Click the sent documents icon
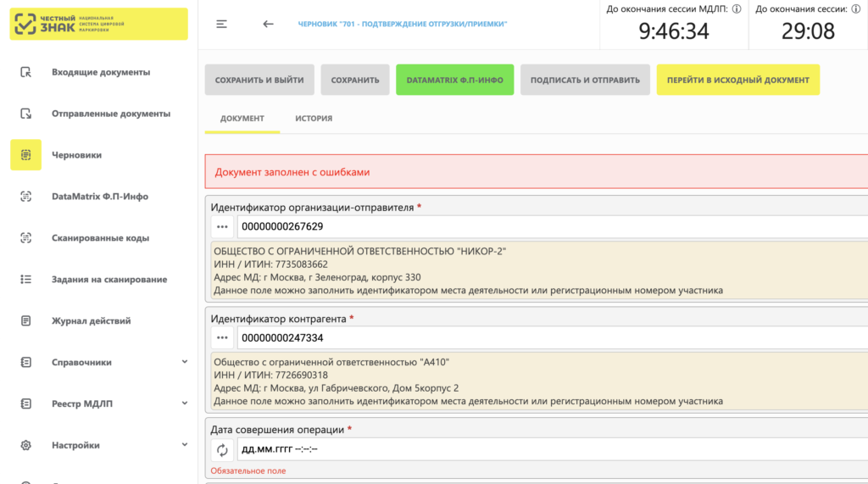Screen dimensions: 868x484 pyautogui.click(x=26, y=114)
